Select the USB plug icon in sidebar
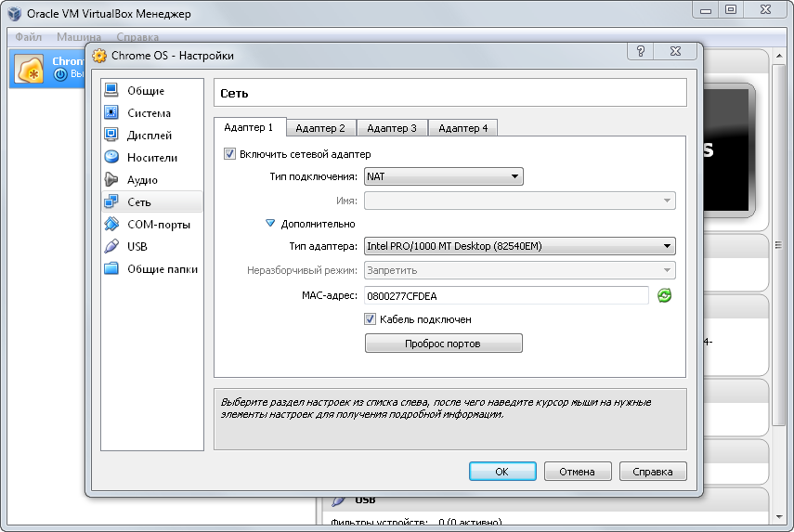Screen dimensions: 794x532 pos(111,246)
